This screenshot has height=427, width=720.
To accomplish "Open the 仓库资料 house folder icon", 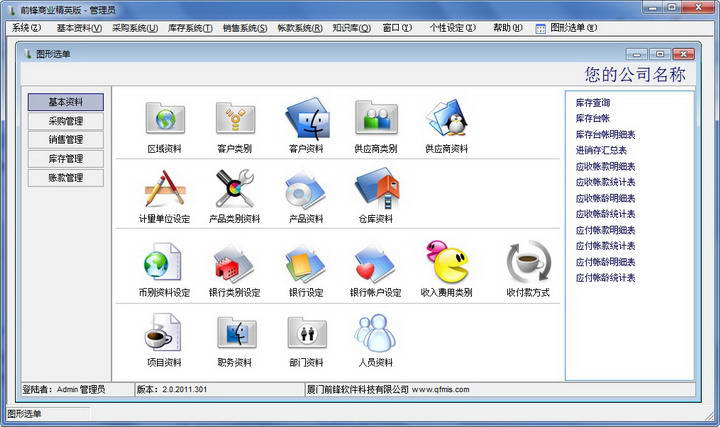I will point(376,189).
